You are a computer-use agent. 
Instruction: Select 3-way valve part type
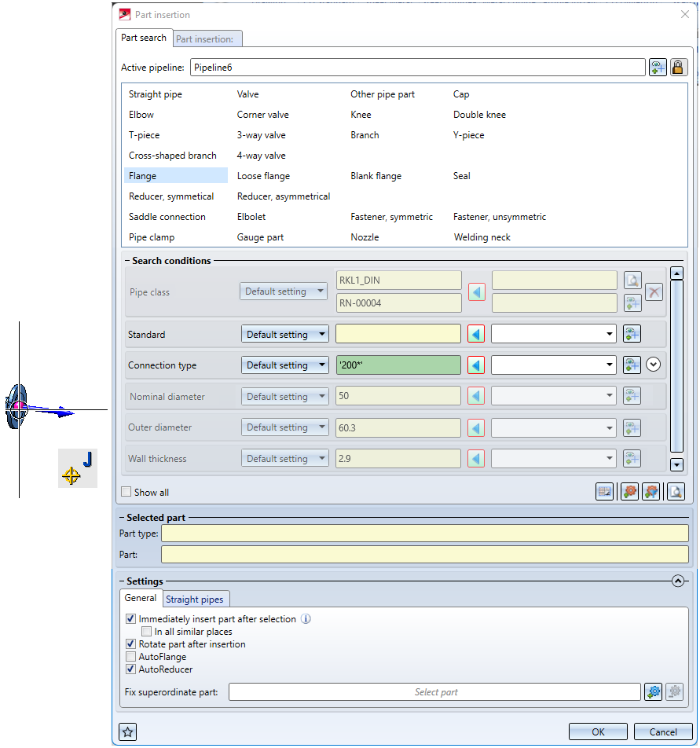click(x=262, y=135)
